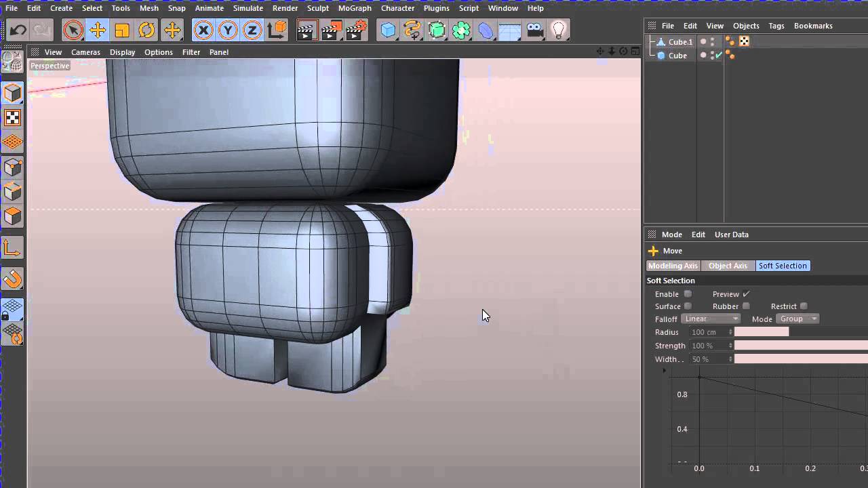
Task: Render to Picture Viewer
Action: tap(332, 30)
